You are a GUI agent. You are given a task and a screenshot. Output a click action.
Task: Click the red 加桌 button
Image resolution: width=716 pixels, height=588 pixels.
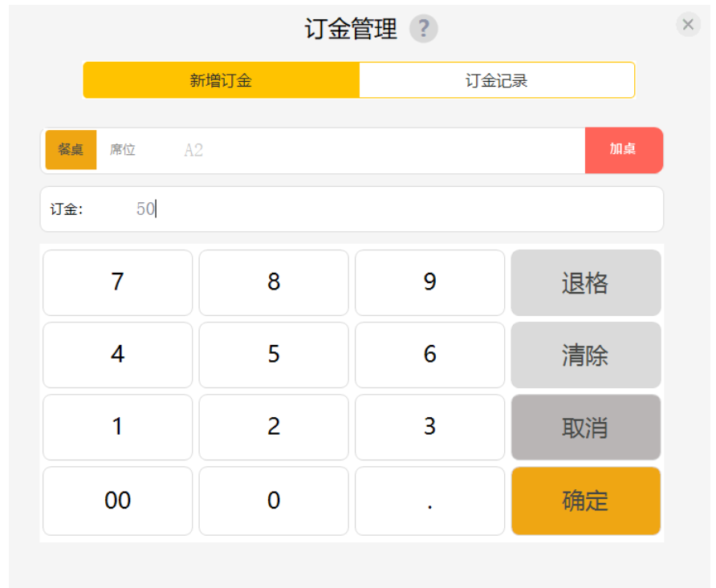(x=624, y=150)
